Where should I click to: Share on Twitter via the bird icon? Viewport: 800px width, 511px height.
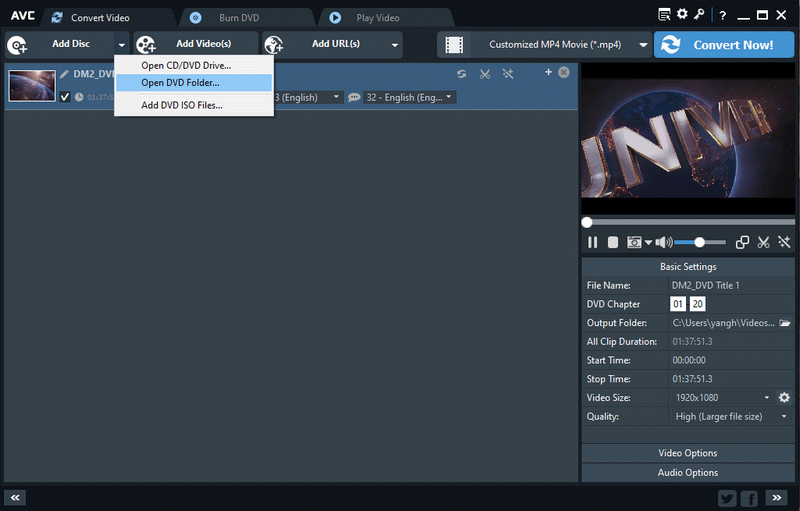click(727, 498)
